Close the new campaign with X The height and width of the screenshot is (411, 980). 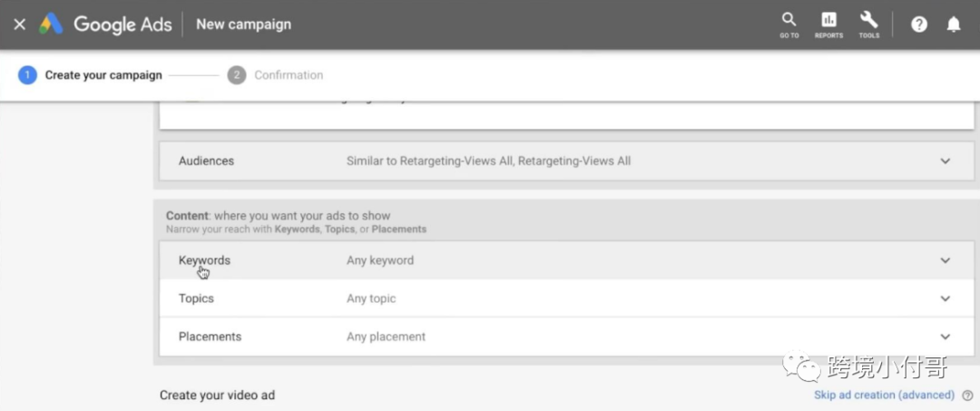click(x=19, y=24)
